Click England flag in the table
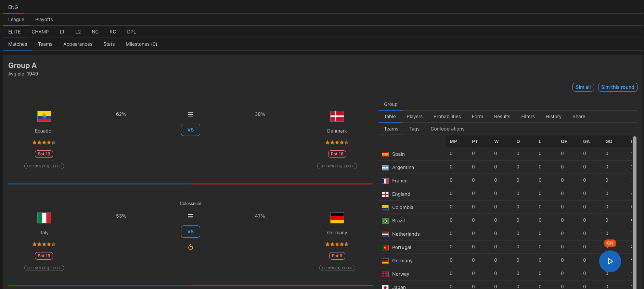 tap(385, 194)
